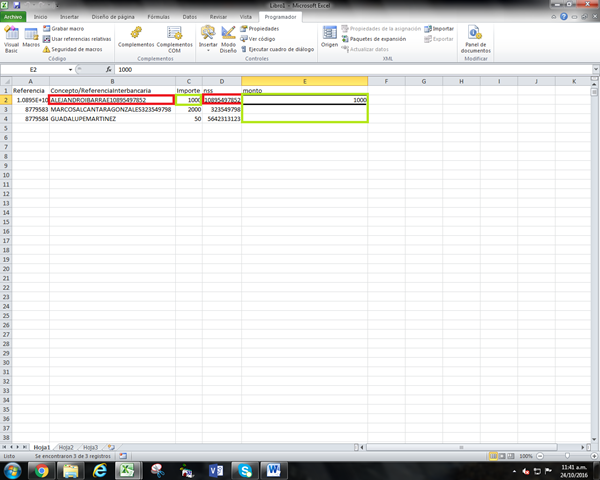Open Panel de documentos
The width and height of the screenshot is (600, 480).
pyautogui.click(x=475, y=39)
